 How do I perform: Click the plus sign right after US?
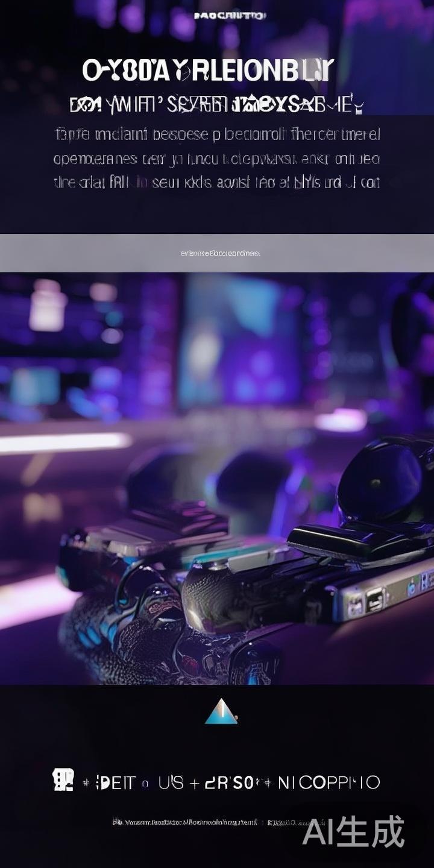pyautogui.click(x=194, y=783)
